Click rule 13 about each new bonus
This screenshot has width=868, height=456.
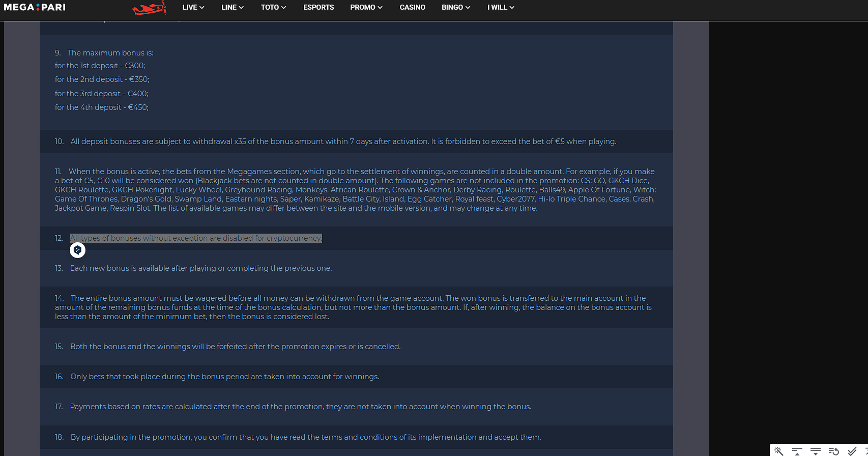coord(200,268)
